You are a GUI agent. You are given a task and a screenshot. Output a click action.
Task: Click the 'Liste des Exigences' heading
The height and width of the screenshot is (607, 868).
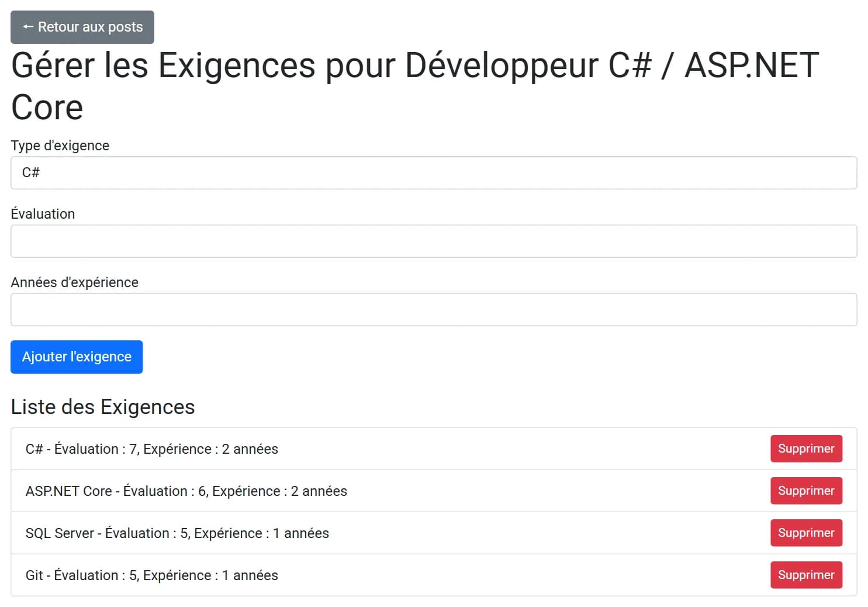103,407
